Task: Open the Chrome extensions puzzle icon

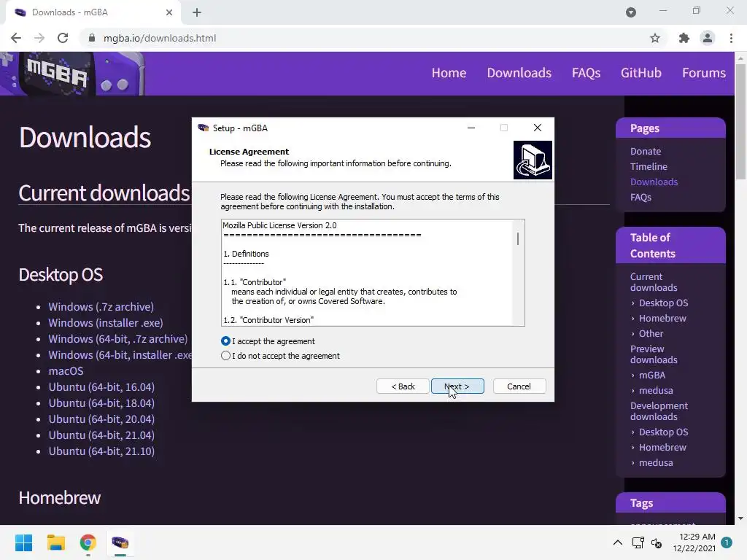Action: tap(684, 38)
